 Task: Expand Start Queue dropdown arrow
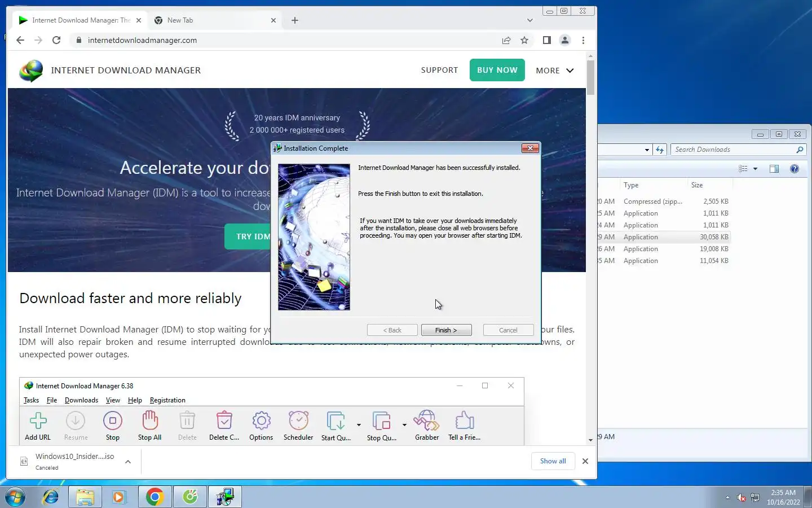tap(359, 424)
